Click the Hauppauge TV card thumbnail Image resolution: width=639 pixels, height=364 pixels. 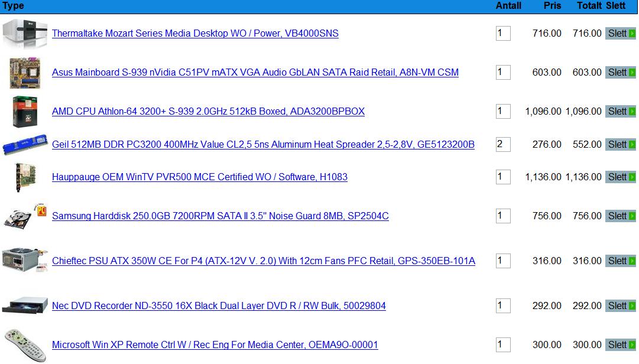click(x=25, y=177)
